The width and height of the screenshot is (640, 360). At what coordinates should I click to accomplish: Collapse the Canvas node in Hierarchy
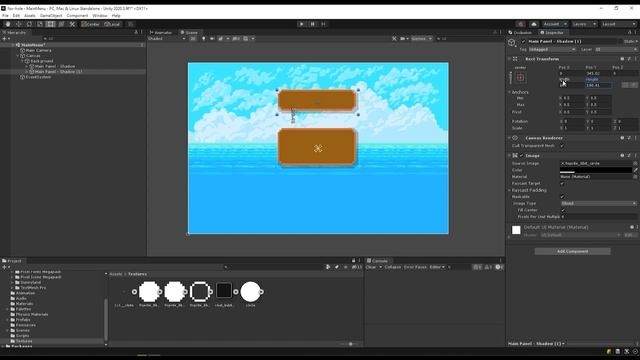[18, 56]
